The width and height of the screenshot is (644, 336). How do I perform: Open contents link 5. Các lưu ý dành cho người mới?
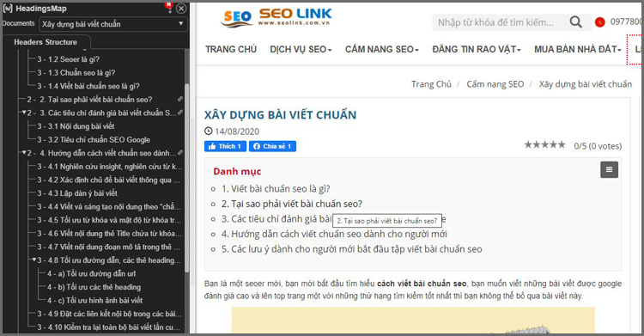[x=351, y=249]
